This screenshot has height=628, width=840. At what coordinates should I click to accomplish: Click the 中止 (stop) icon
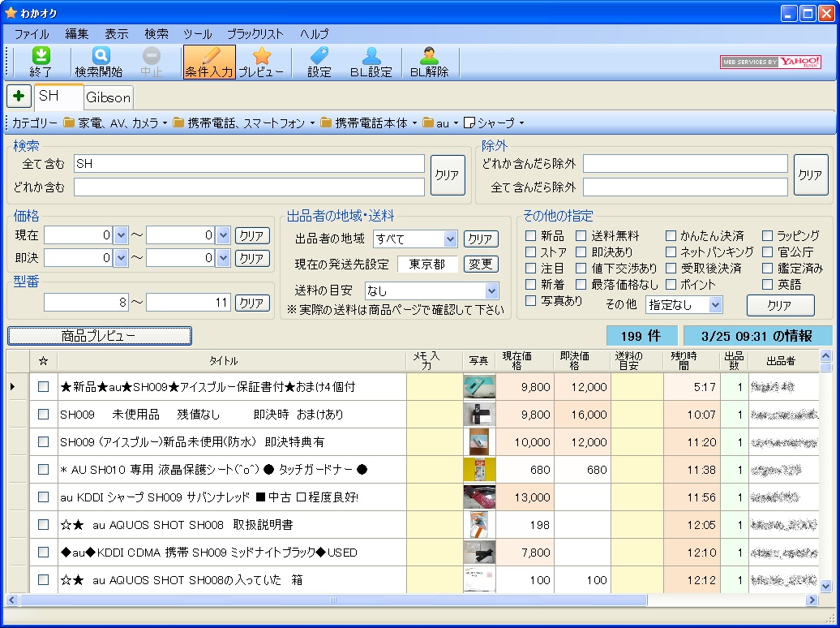click(x=152, y=61)
